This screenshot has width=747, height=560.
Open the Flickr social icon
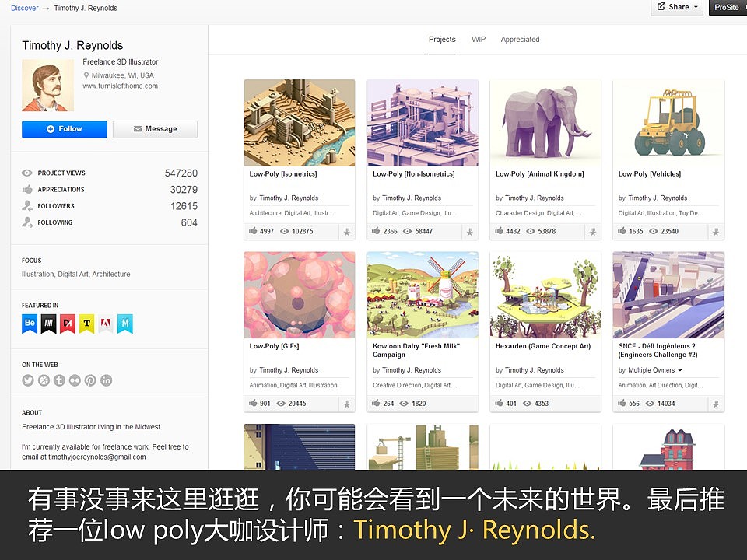click(x=75, y=380)
